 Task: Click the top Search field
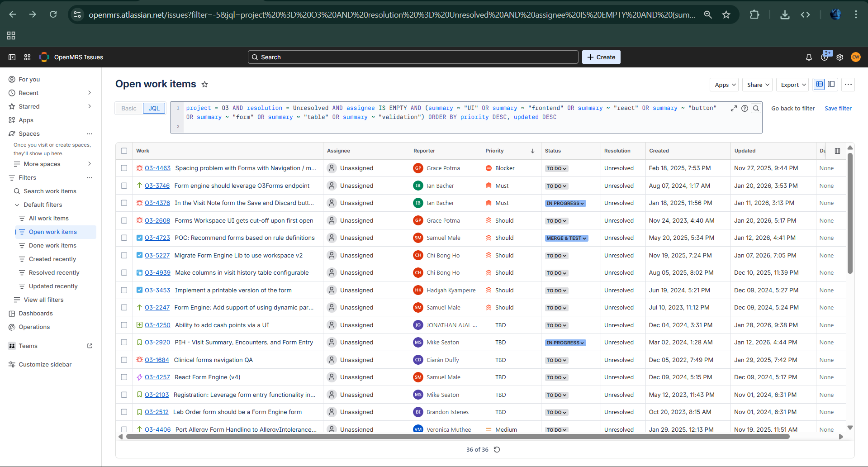point(413,57)
